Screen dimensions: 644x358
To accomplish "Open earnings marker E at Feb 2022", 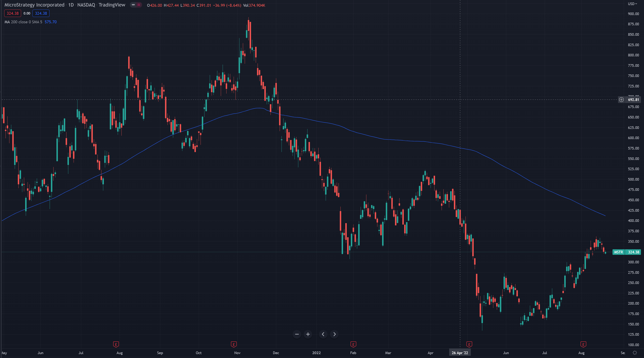I will point(353,345).
